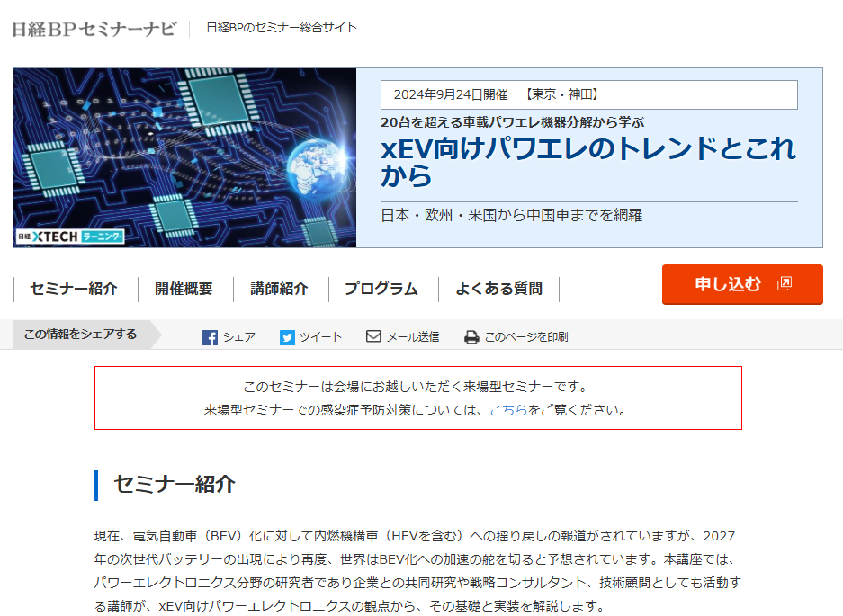Click the 日経BPセミナーナビ site logo
The height and width of the screenshot is (616, 843).
(x=94, y=29)
